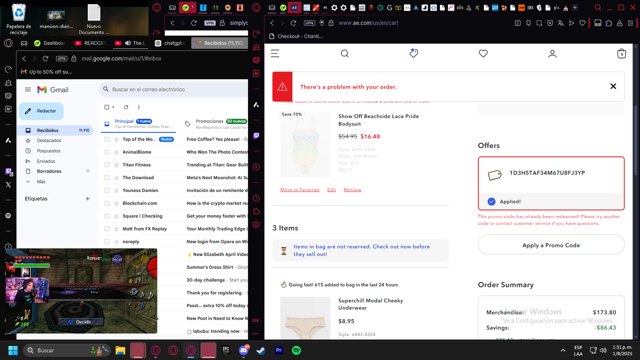Open AE favorites heart in site header
The width and height of the screenshot is (640, 360).
click(x=483, y=53)
